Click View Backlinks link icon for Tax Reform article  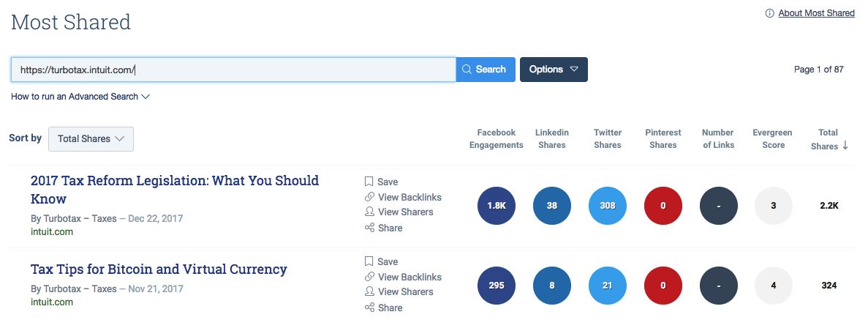point(369,197)
